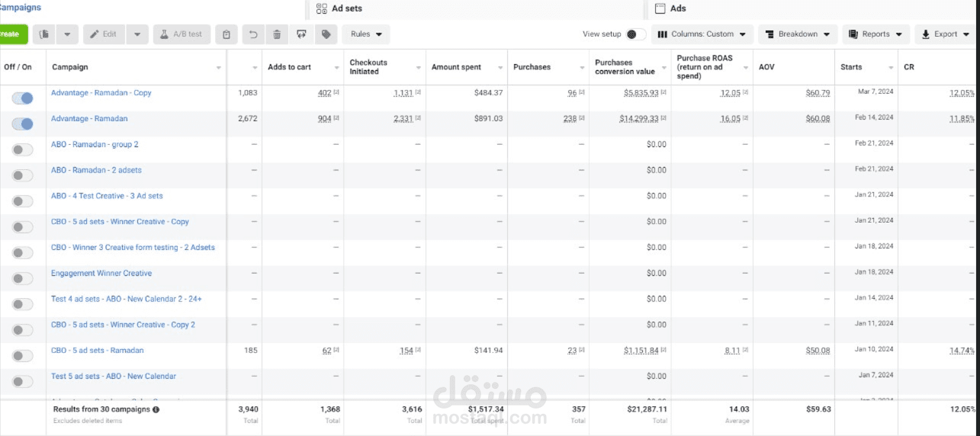
Task: Enable CBO - 5 ad sets - Ramadan switch
Action: tap(23, 356)
